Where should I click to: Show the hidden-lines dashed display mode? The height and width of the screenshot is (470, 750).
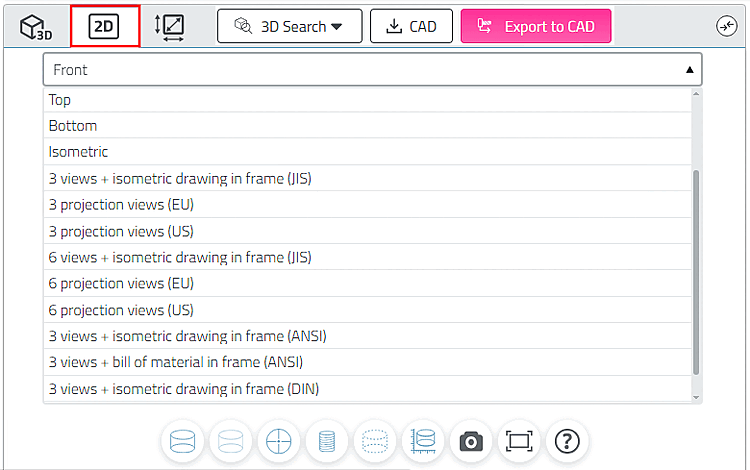[374, 441]
